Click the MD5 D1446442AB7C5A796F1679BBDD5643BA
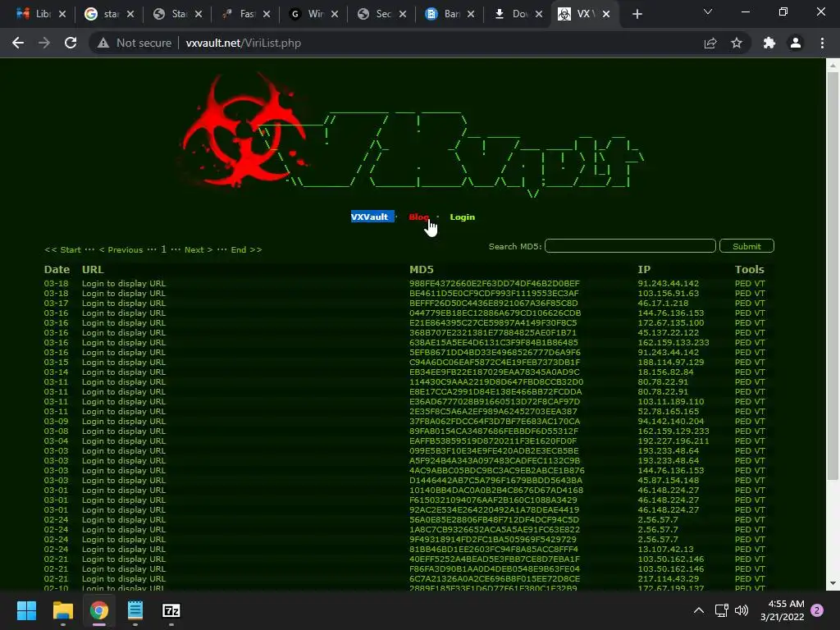840x630 pixels. coord(495,480)
